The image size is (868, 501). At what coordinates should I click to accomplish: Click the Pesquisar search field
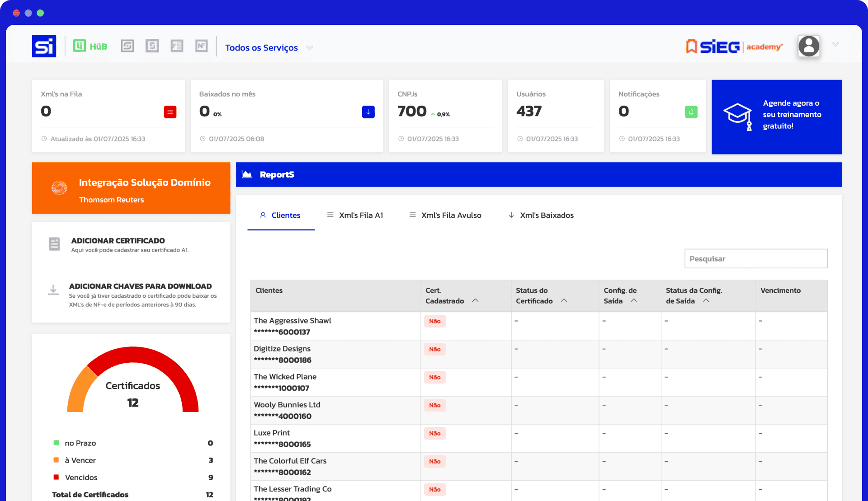tap(755, 259)
